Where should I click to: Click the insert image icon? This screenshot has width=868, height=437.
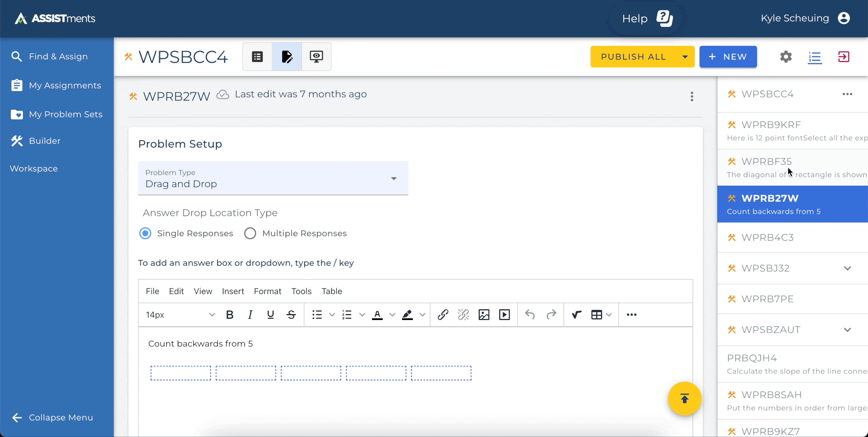[484, 315]
